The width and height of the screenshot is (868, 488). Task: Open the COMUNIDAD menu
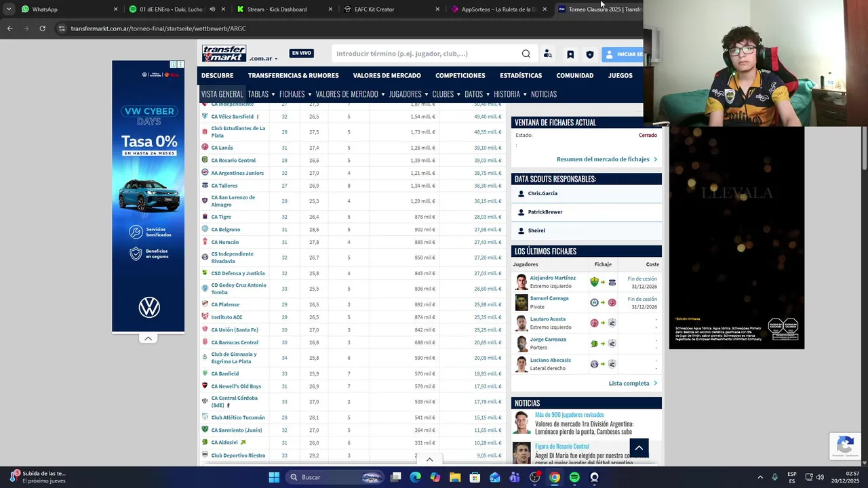(x=574, y=75)
